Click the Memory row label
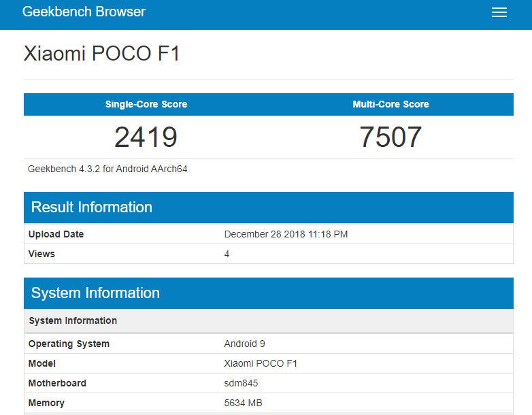This screenshot has width=532, height=415. (46, 403)
